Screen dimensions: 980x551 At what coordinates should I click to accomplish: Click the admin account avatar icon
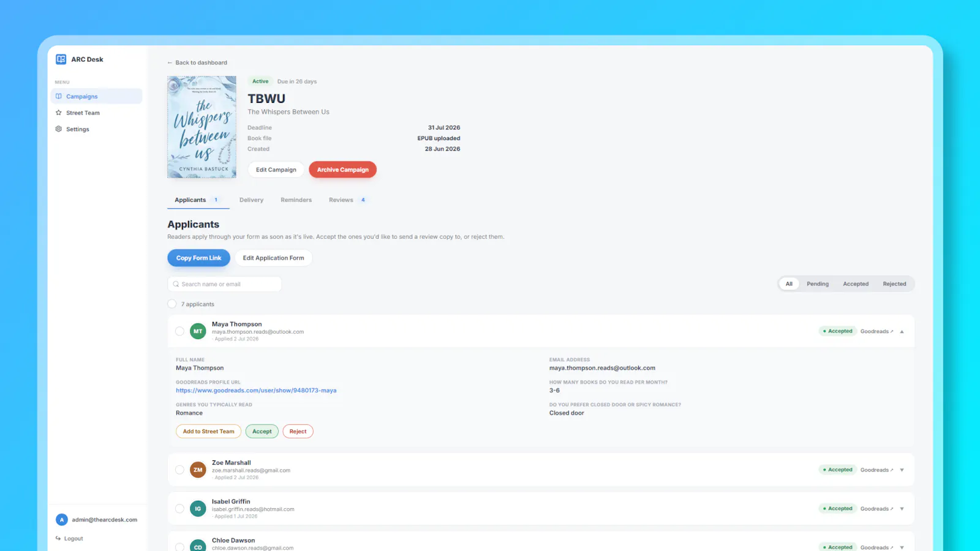click(x=61, y=520)
